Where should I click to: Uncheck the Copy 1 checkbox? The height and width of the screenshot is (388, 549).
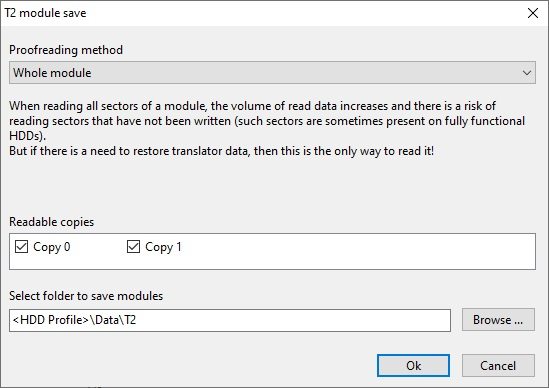point(133,247)
